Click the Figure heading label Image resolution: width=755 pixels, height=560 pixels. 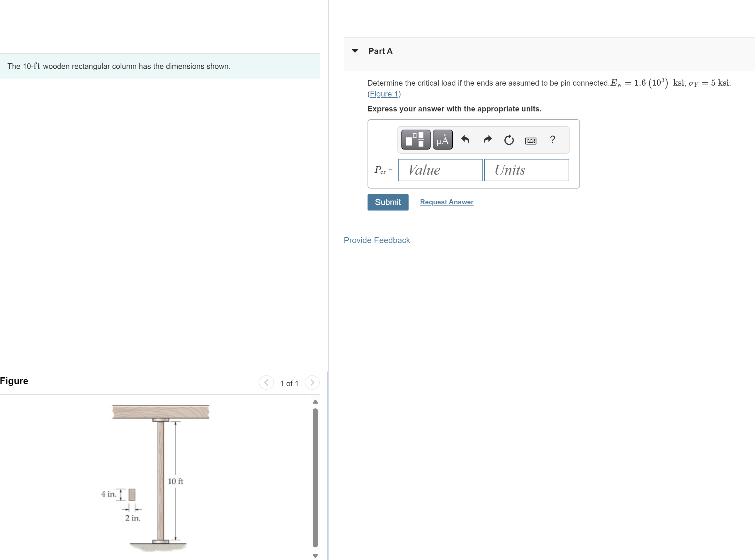click(14, 381)
